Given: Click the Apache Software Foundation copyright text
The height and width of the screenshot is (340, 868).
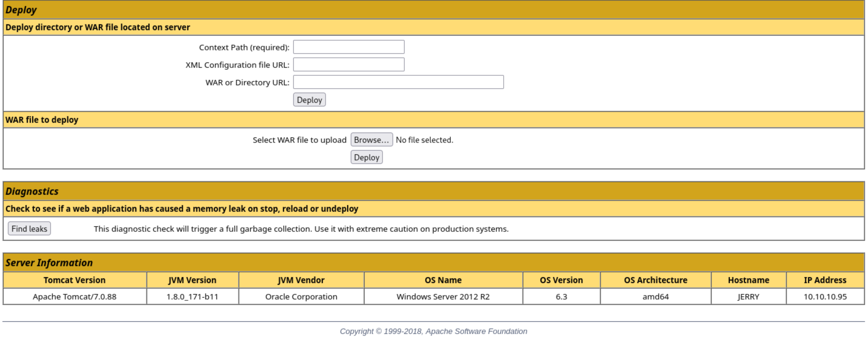Looking at the screenshot, I should (x=433, y=331).
